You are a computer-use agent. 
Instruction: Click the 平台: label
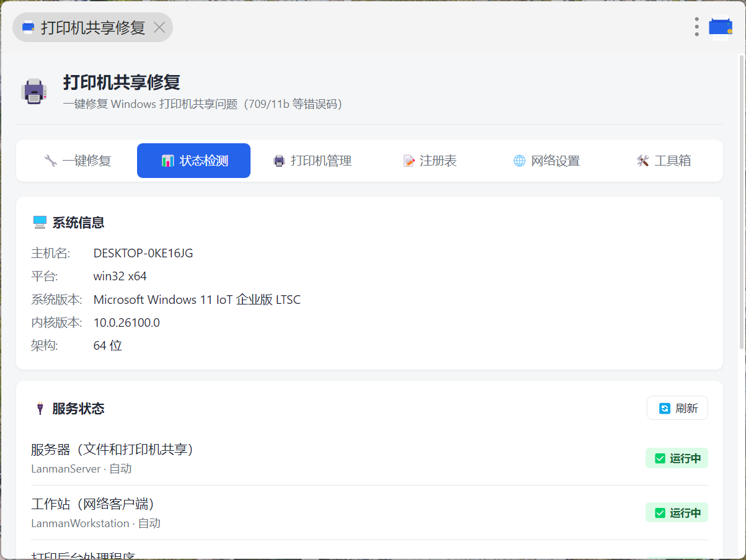tap(45, 276)
